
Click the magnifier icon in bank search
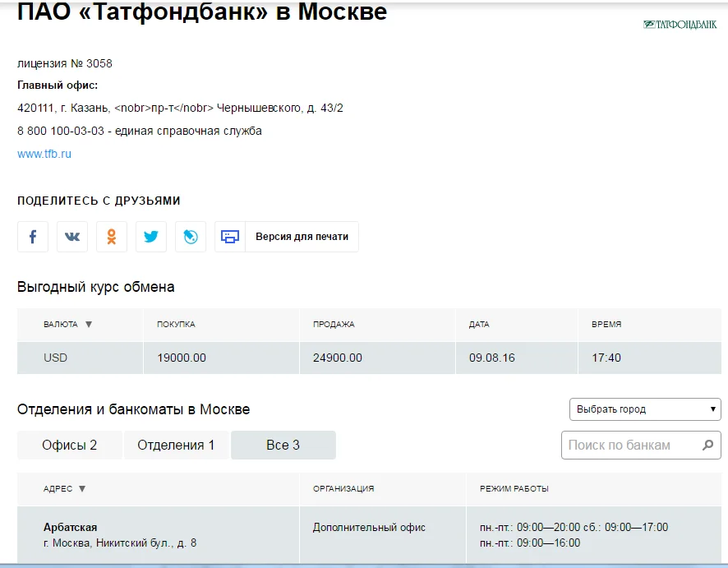707,446
